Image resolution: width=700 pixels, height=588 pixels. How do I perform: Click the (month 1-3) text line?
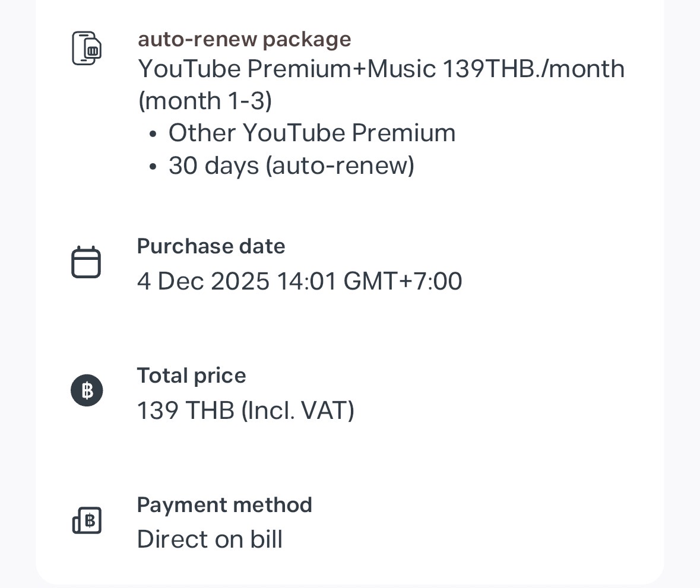(205, 101)
